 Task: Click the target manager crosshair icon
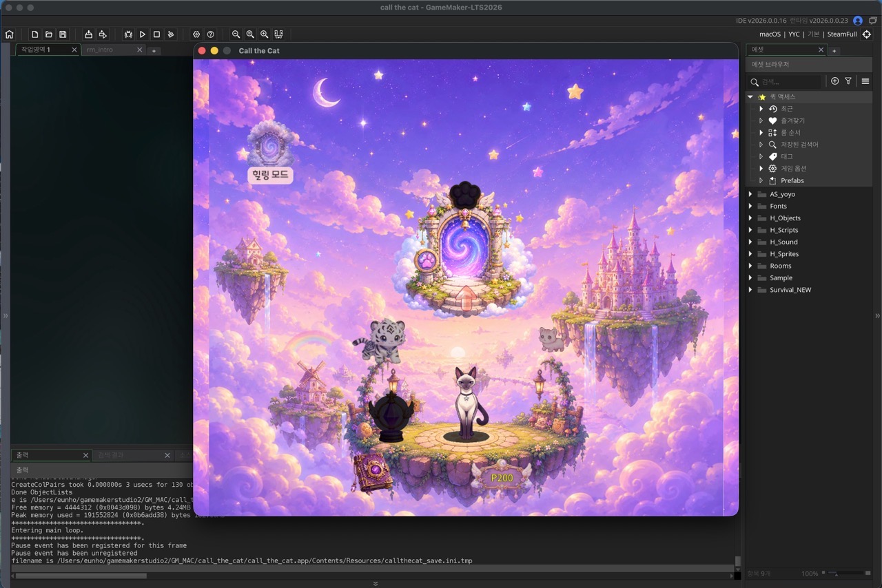(x=867, y=34)
